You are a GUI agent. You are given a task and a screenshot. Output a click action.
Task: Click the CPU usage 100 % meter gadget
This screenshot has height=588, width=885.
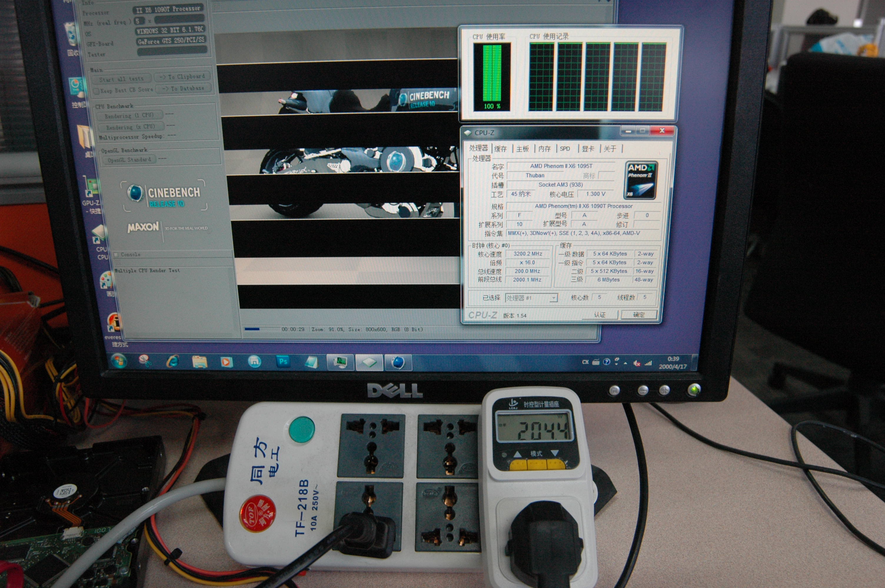pyautogui.click(x=491, y=77)
